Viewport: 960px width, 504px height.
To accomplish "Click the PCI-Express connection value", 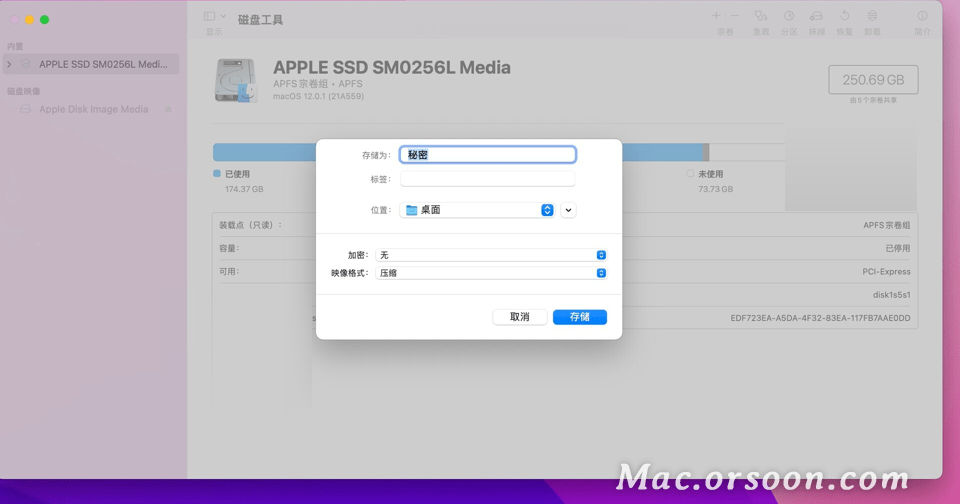I will pyautogui.click(x=886, y=271).
